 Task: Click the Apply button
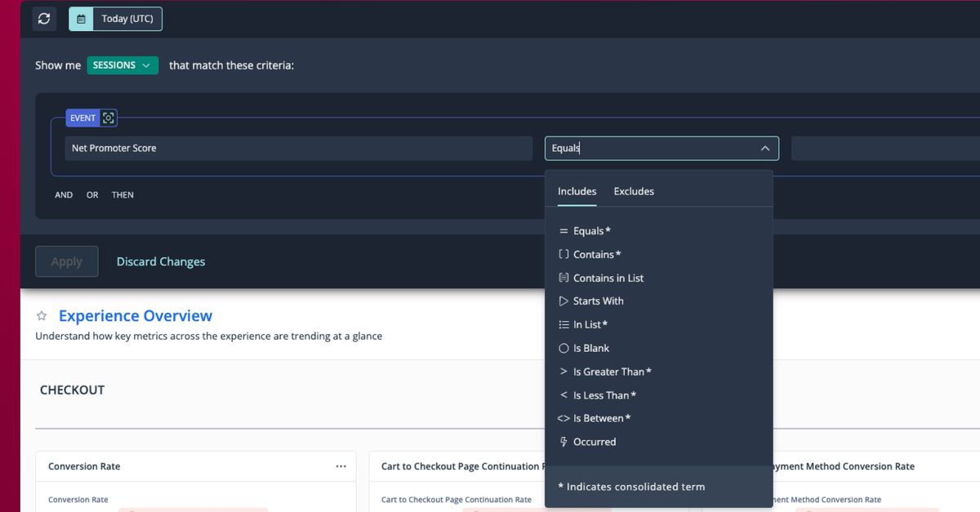tap(67, 261)
